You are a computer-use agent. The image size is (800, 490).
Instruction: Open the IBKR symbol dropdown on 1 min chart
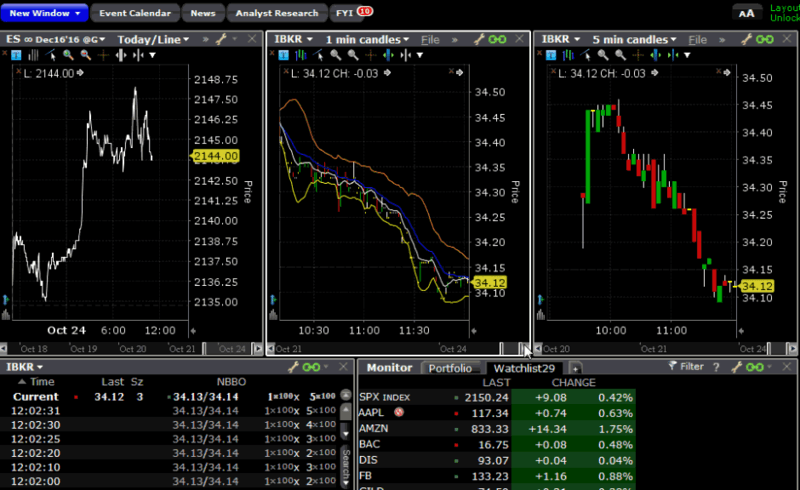point(293,39)
